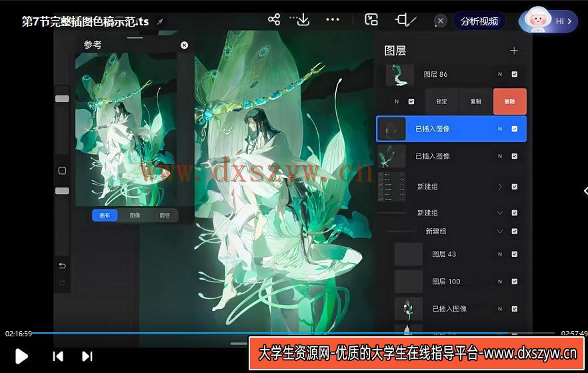Open blend mode N of 图层 86
The height and width of the screenshot is (373, 588).
coord(500,74)
